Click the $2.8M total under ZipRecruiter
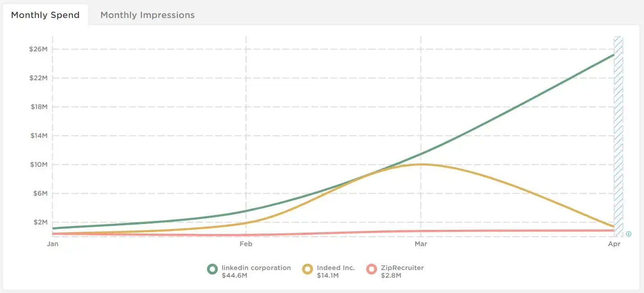The image size is (644, 293). 391,275
